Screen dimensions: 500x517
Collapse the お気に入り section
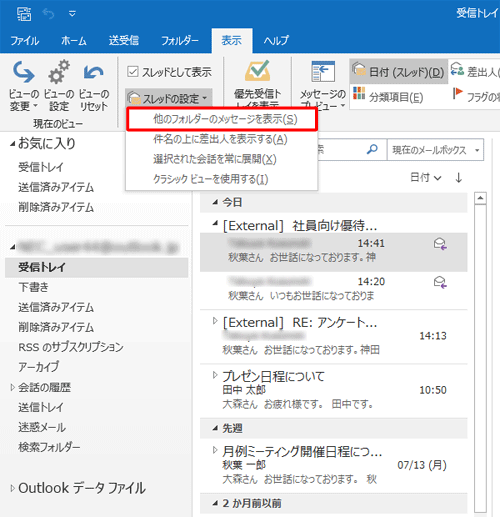(x=12, y=144)
